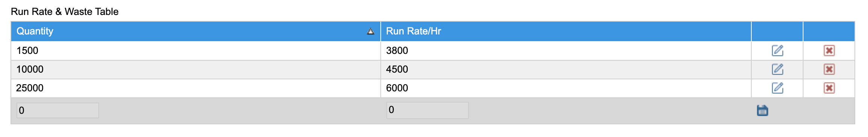Select the 1500 quantity cell

coord(196,51)
